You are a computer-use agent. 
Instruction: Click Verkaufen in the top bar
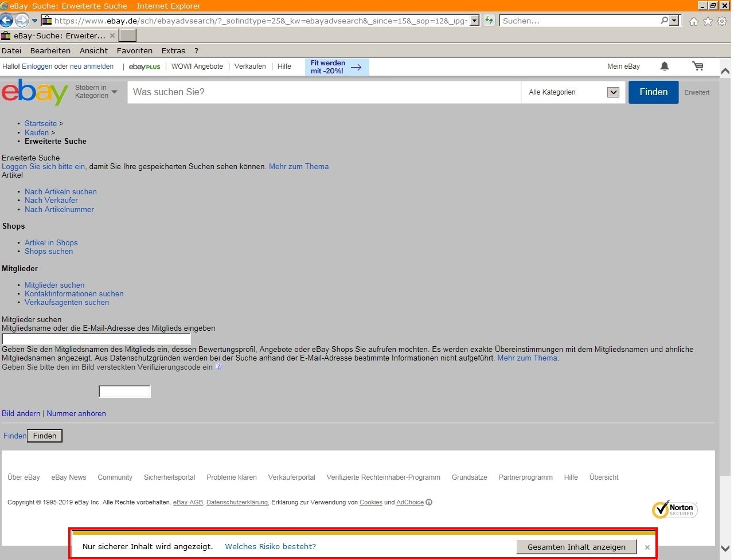click(250, 66)
